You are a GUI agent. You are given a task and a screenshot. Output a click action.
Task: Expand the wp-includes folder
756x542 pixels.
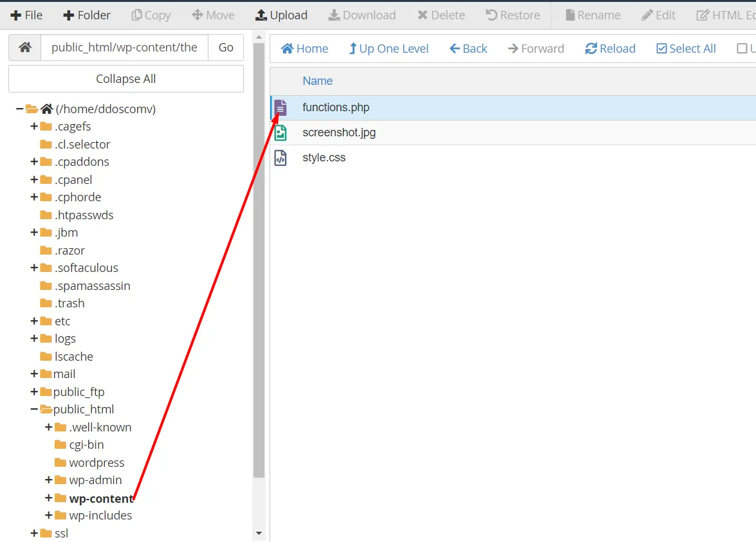click(x=48, y=516)
